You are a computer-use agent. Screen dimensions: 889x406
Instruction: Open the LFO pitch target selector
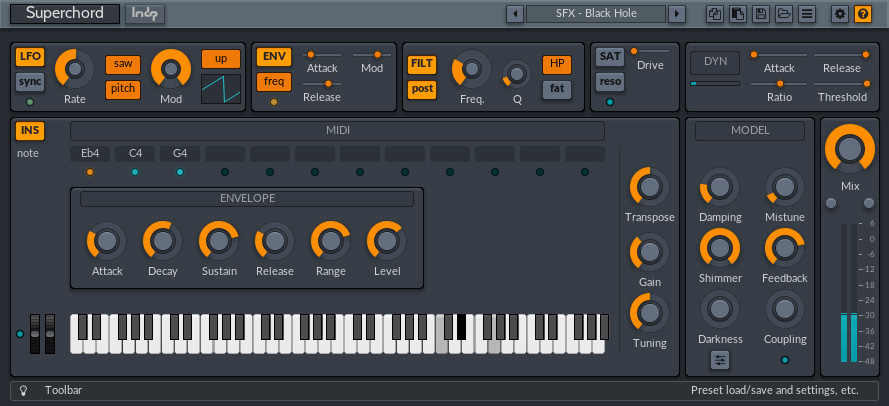click(123, 89)
